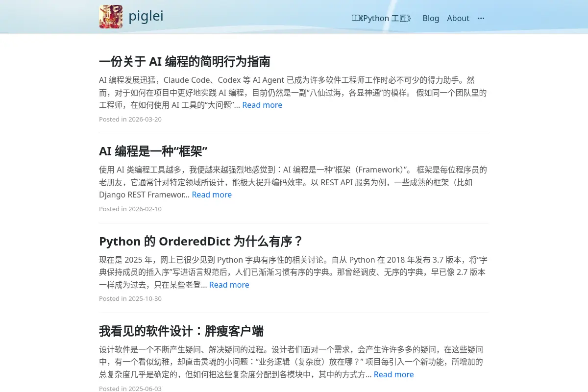Open the piglei site title link
The height and width of the screenshot is (392, 588).
[x=146, y=16]
